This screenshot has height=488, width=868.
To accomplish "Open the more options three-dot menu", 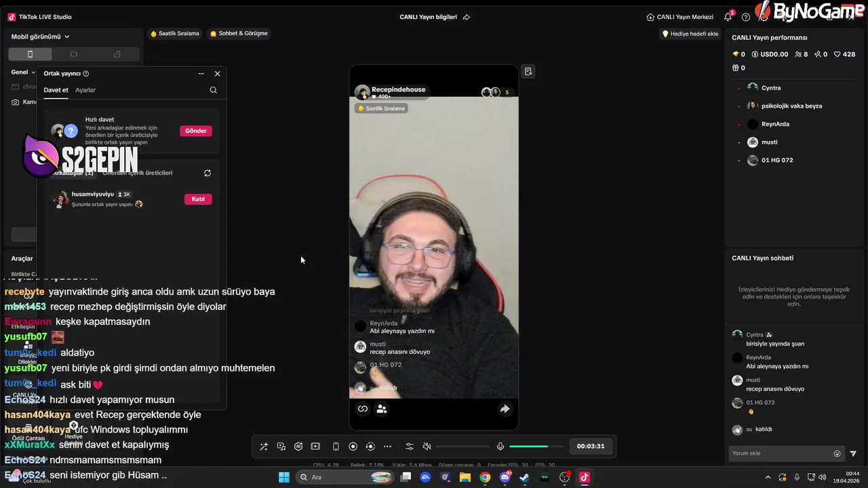I will pos(387,447).
